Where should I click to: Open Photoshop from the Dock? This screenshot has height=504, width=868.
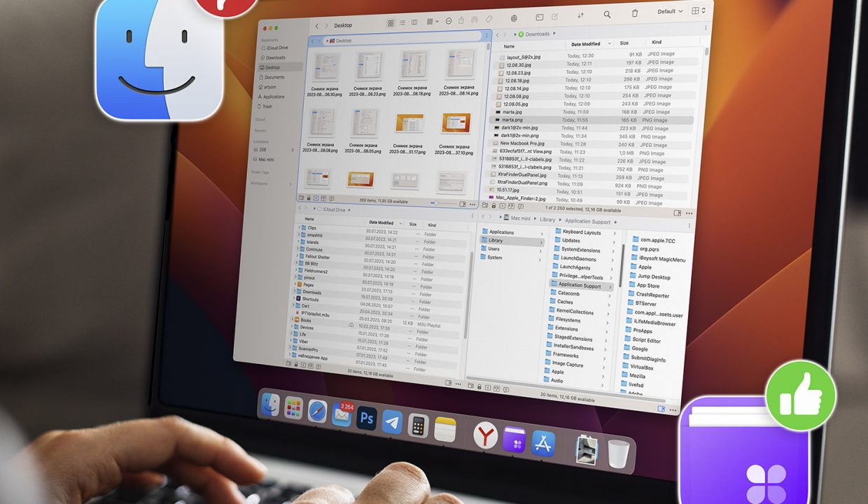[x=367, y=419]
